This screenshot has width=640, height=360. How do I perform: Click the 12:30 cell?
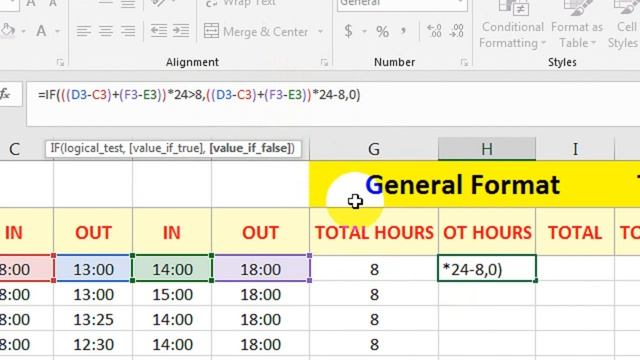pyautogui.click(x=93, y=344)
